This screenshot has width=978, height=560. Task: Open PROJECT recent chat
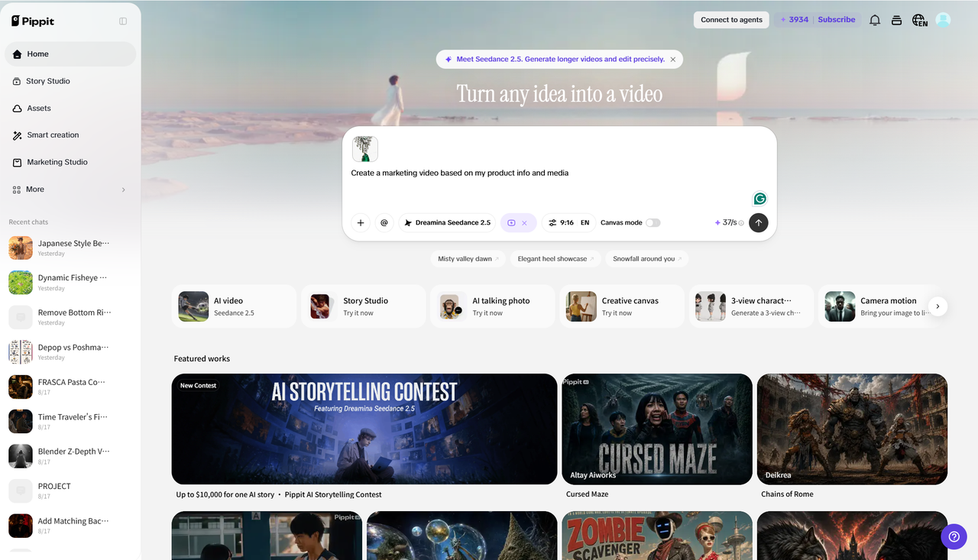(70, 490)
